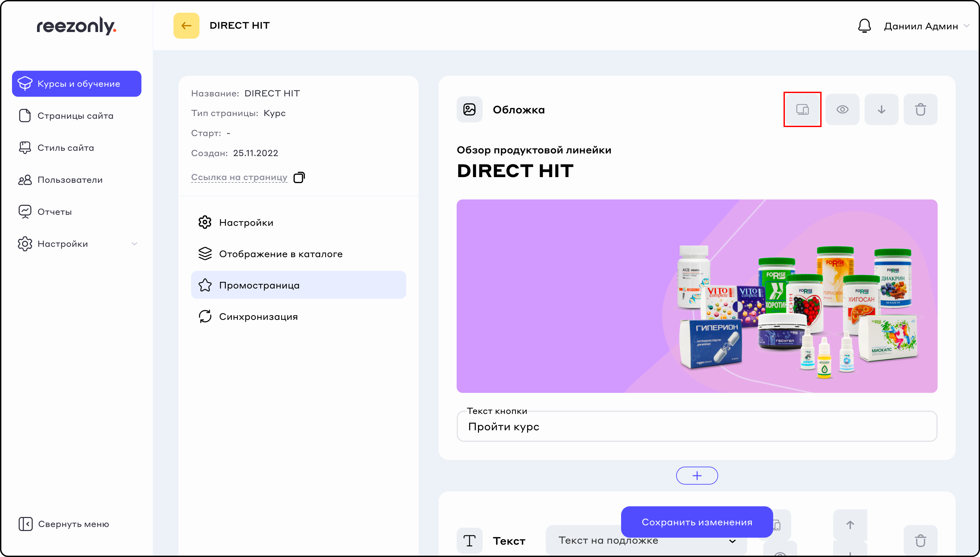Delete the Обложка block
The height and width of the screenshot is (557, 980).
[x=920, y=109]
